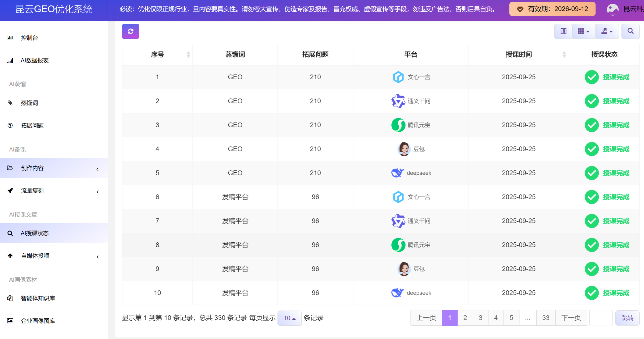This screenshot has height=339, width=644.
Task: Go to page 33 of results
Action: point(545,318)
